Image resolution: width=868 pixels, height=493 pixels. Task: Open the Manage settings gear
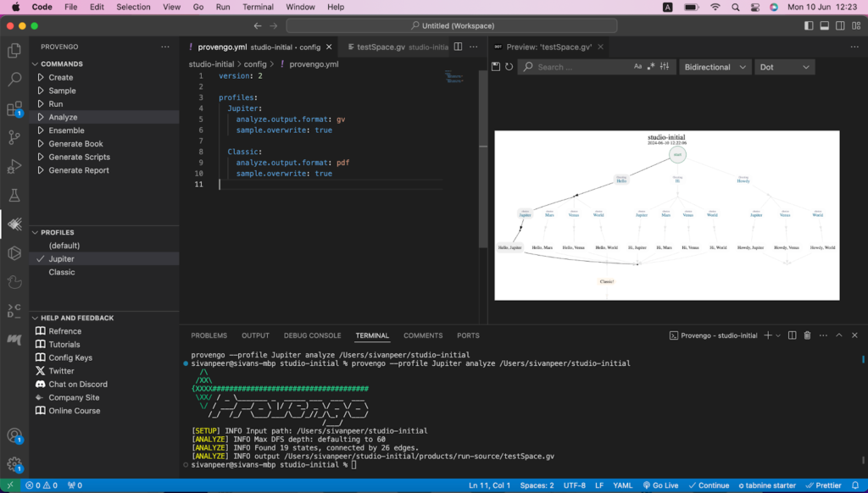[x=14, y=464]
